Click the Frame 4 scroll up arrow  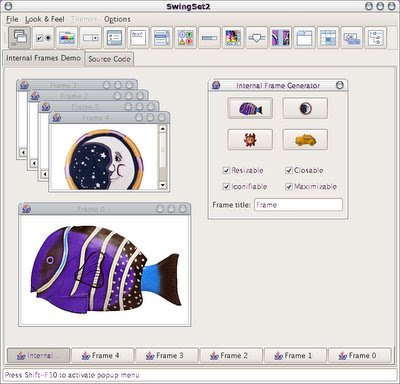point(163,129)
